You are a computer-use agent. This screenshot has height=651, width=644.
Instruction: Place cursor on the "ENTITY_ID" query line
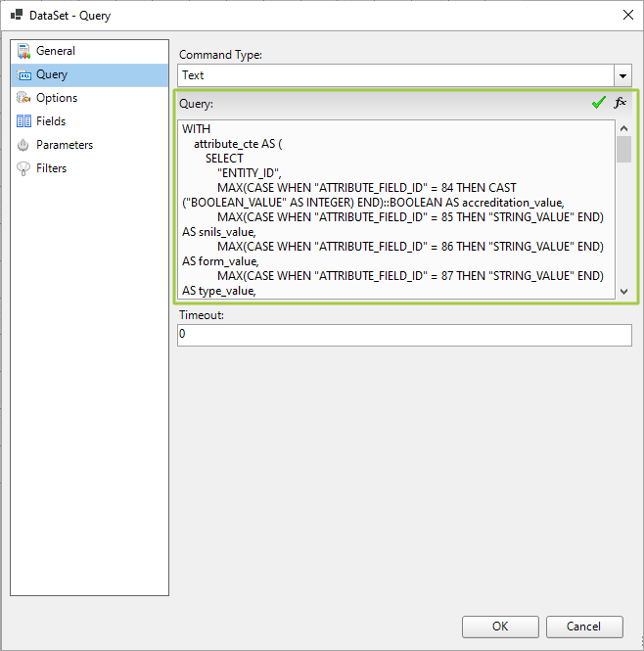coord(249,172)
